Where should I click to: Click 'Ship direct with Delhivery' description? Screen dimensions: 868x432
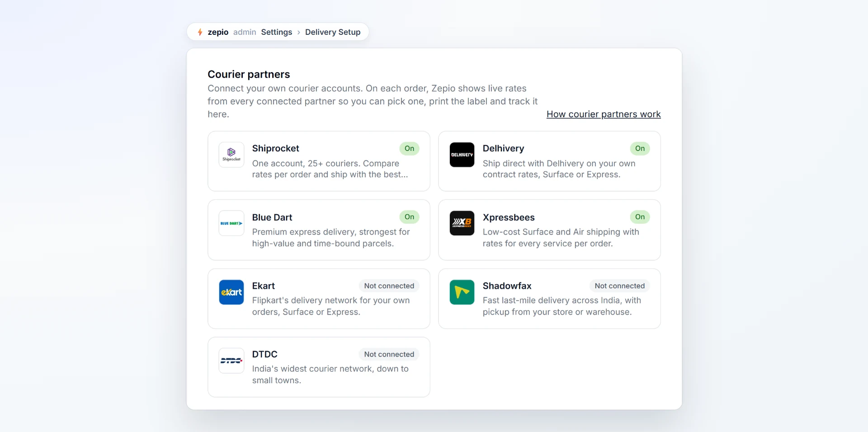click(559, 169)
